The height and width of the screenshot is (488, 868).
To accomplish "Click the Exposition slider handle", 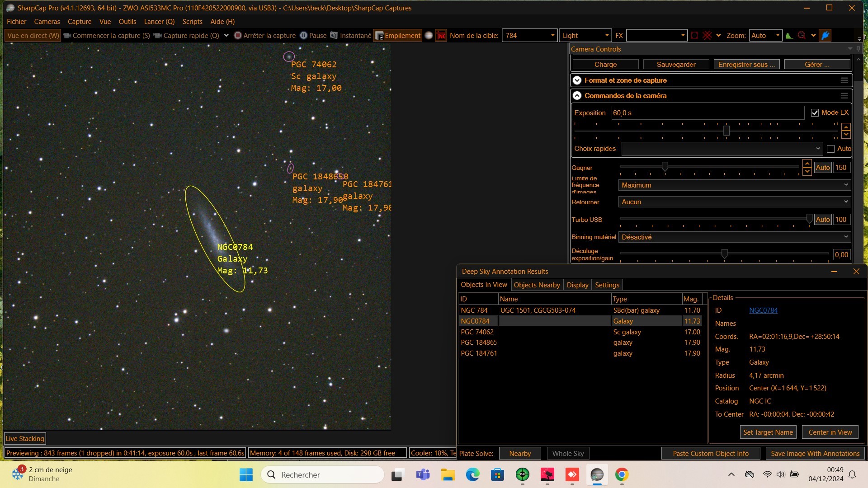I will point(726,131).
